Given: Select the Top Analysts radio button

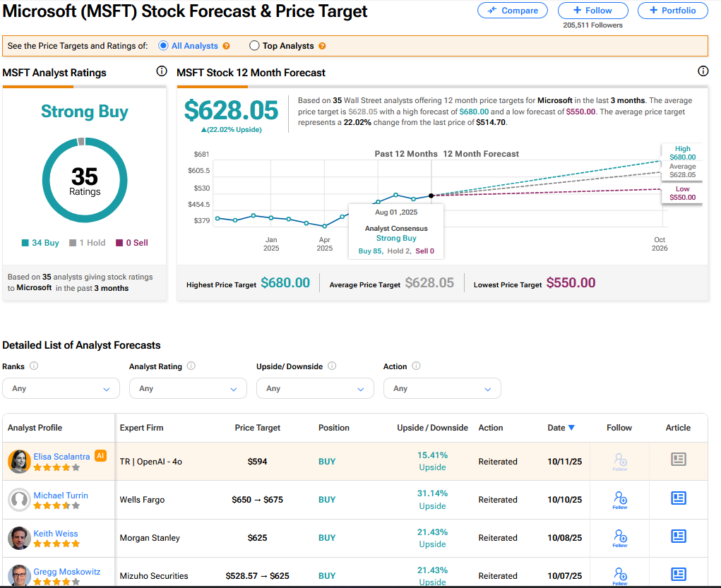Looking at the screenshot, I should point(255,46).
